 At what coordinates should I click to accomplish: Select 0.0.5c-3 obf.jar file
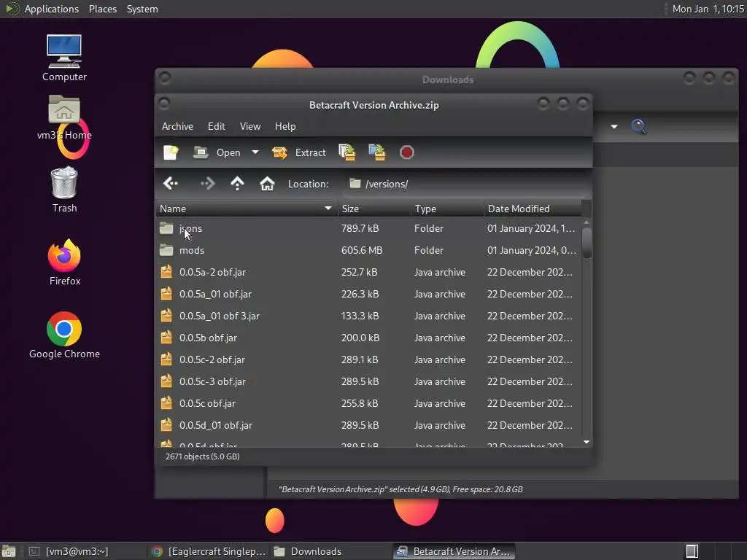pos(368,382)
